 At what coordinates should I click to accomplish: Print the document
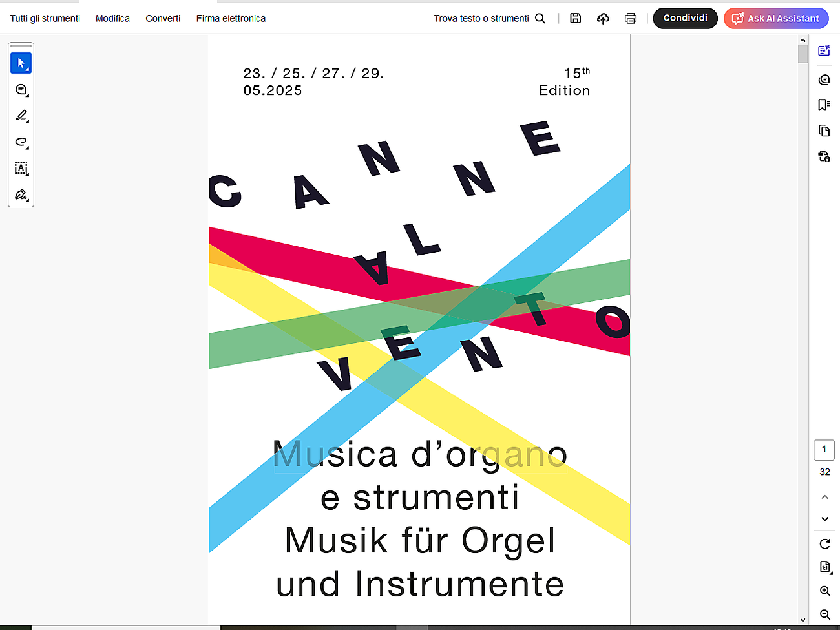(631, 18)
